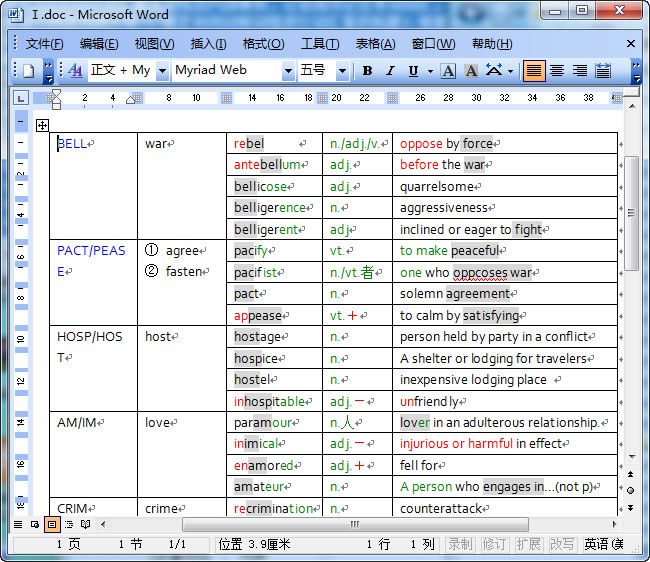Viewport: 650px width, 562px height.
Task: Click the table move handle
Action: click(x=42, y=125)
